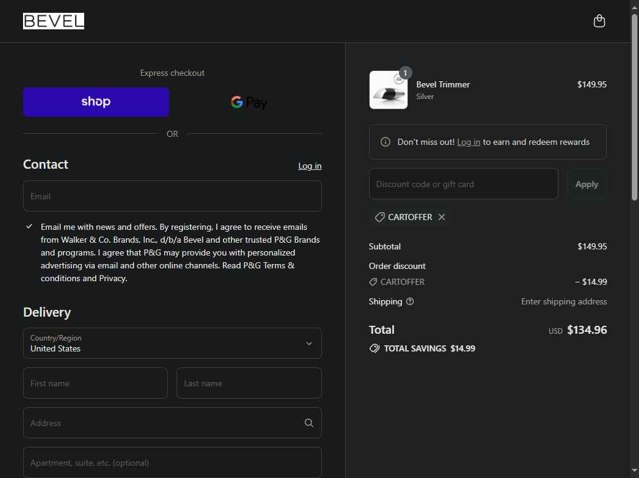Choose Google Pay express checkout
The height and width of the screenshot is (478, 639).
pyautogui.click(x=249, y=102)
